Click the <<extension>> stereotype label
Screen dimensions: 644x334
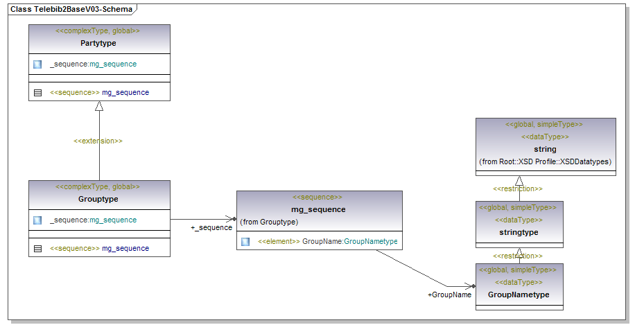point(98,141)
